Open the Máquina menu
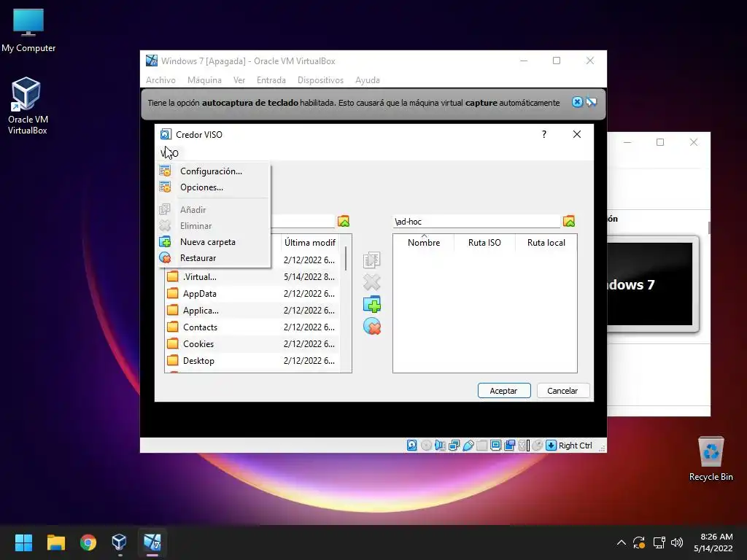Viewport: 747px width, 560px height. (x=204, y=80)
